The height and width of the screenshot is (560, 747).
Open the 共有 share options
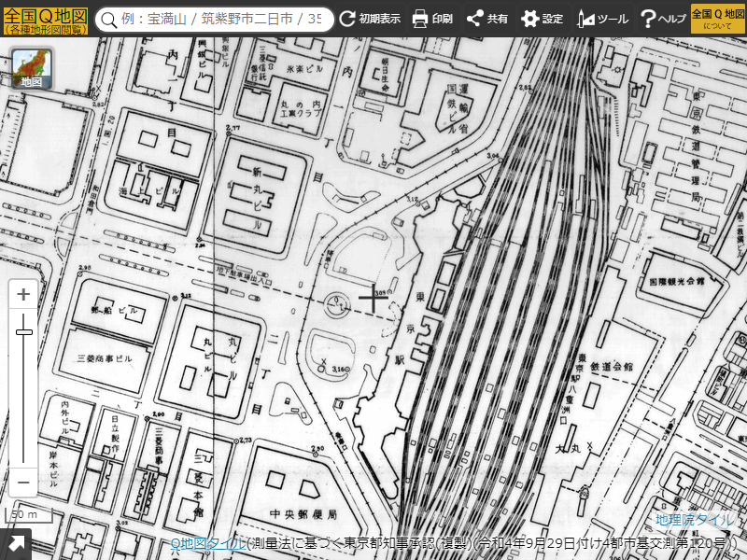click(x=487, y=19)
